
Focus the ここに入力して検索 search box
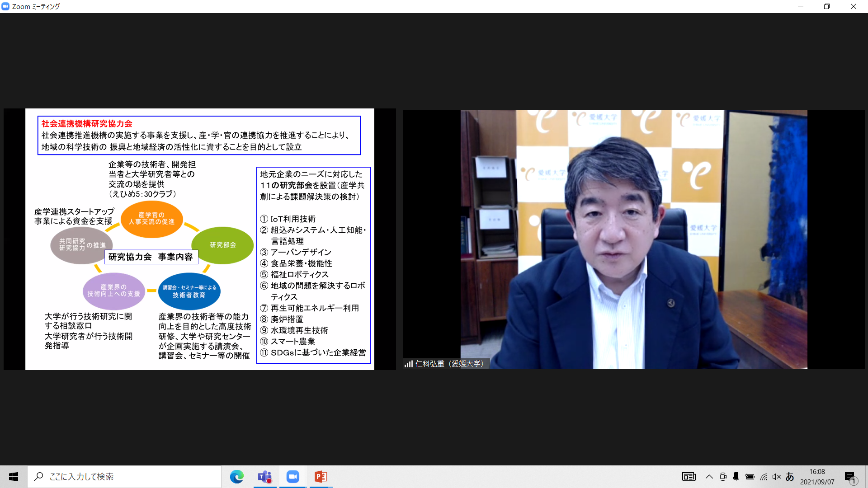pyautogui.click(x=124, y=477)
